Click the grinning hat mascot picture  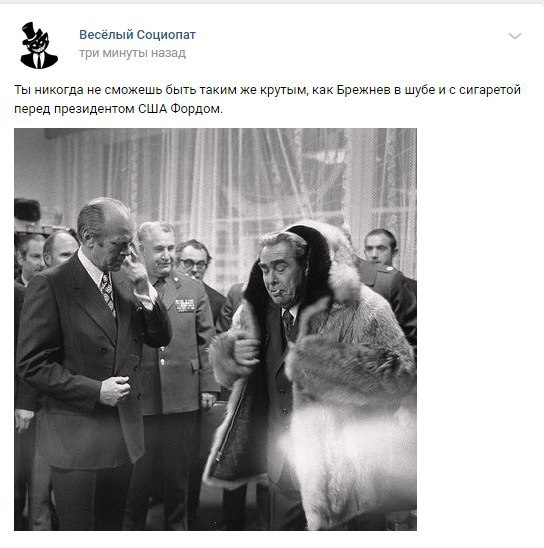pos(39,45)
